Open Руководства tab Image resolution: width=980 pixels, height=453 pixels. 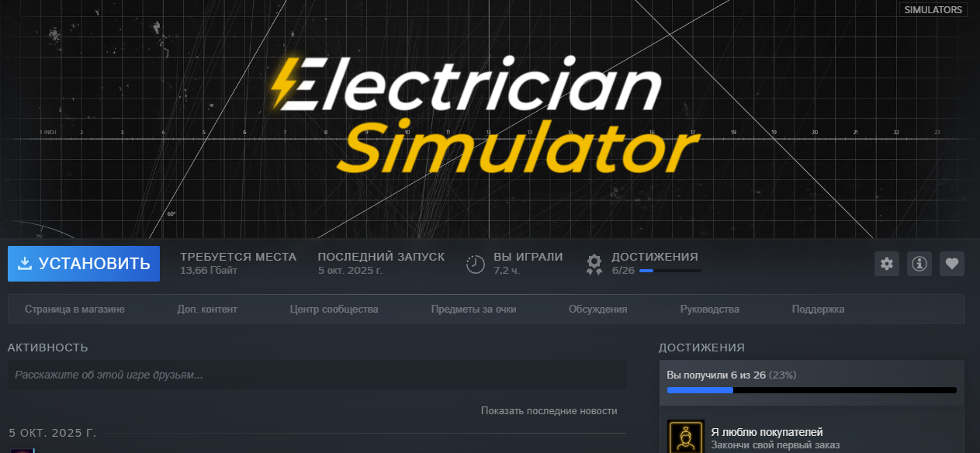coord(709,309)
